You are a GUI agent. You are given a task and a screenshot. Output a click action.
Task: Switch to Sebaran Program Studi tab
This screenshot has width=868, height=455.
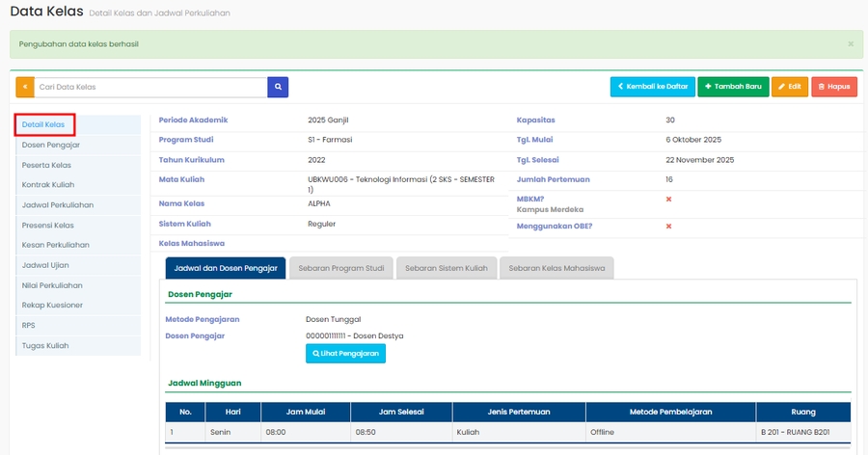click(x=339, y=268)
